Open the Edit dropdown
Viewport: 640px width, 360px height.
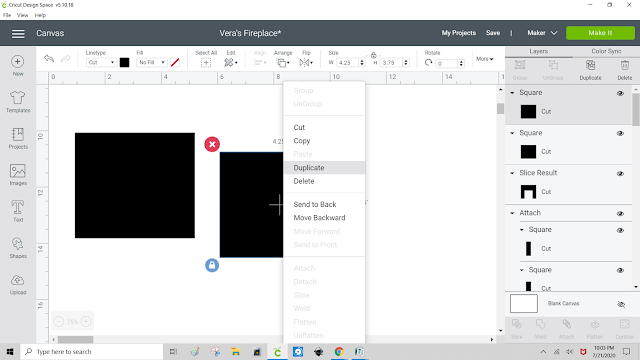coord(231,62)
